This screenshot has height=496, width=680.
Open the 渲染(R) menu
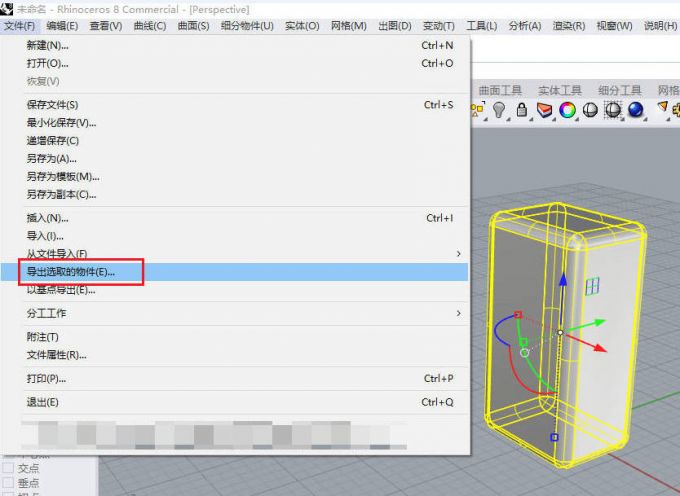[x=569, y=26]
